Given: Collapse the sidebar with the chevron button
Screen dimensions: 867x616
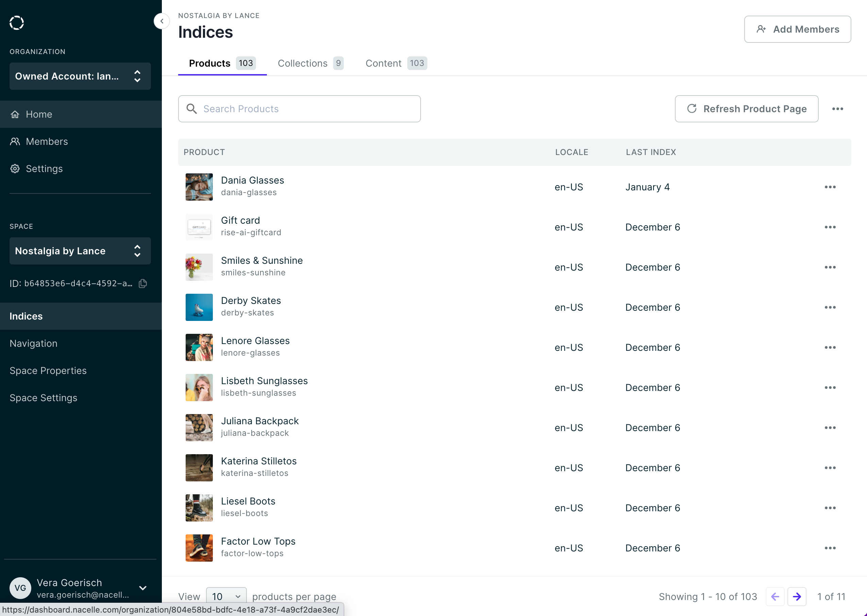Looking at the screenshot, I should 161,21.
